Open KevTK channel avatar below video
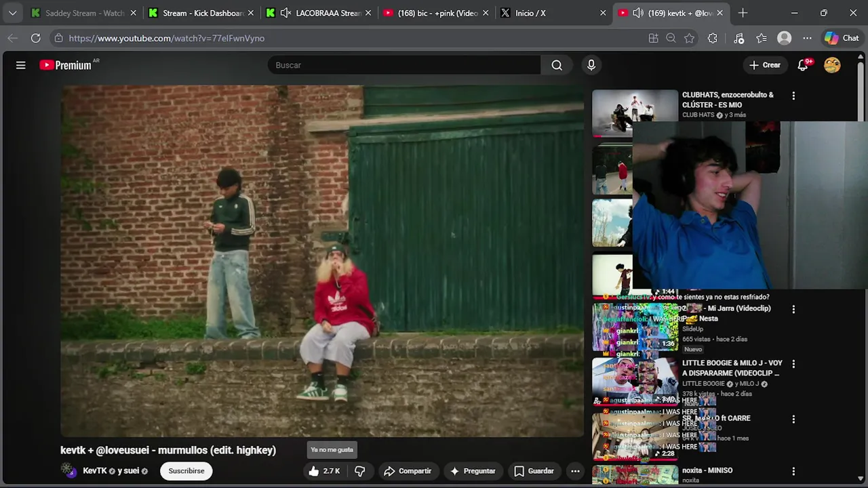 coord(68,470)
